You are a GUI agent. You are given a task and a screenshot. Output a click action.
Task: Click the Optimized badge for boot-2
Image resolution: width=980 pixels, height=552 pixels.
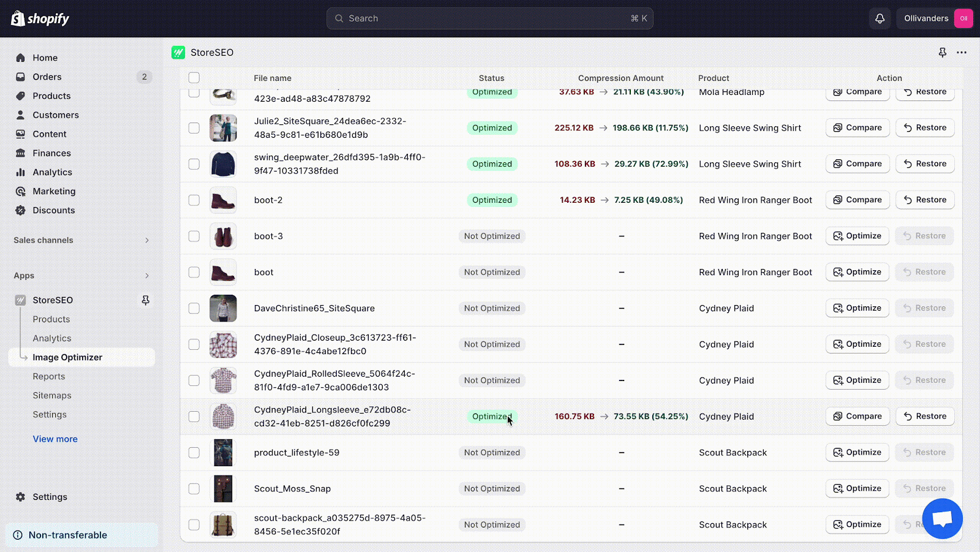pyautogui.click(x=492, y=200)
